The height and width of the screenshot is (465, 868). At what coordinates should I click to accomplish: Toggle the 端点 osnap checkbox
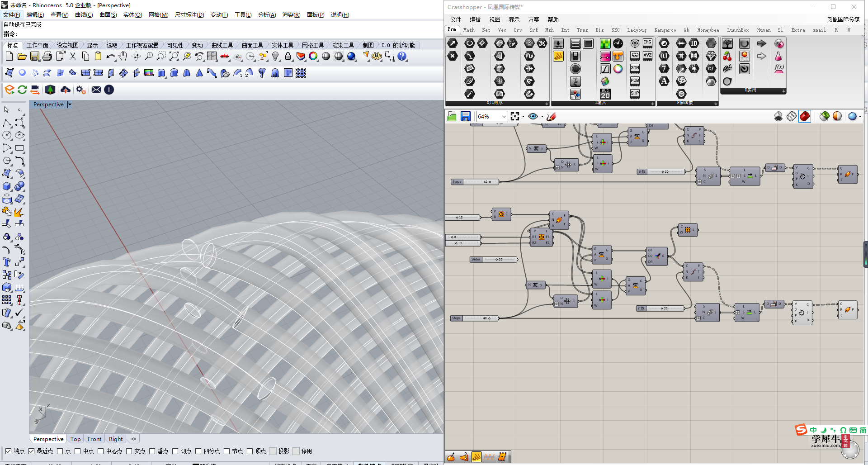tap(8, 451)
